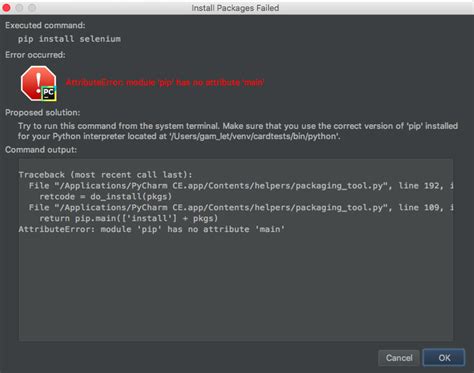
Task: Click the Traceback first line in output
Action: pos(105,175)
